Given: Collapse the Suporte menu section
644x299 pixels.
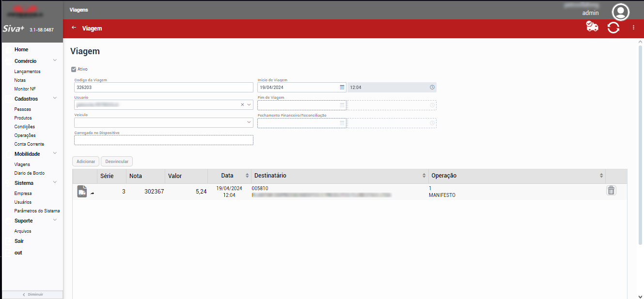Looking at the screenshot, I should tap(55, 220).
